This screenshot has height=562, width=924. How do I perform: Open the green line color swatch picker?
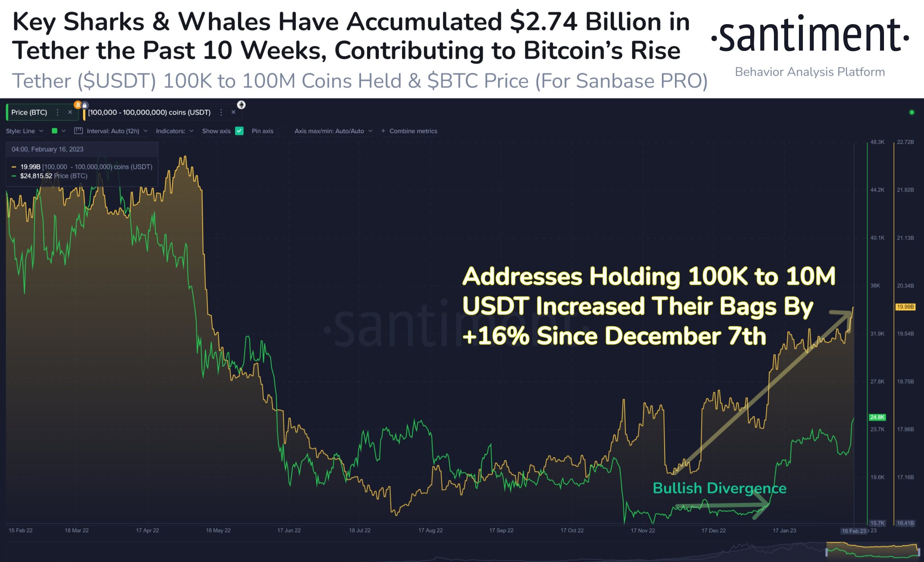click(x=55, y=131)
